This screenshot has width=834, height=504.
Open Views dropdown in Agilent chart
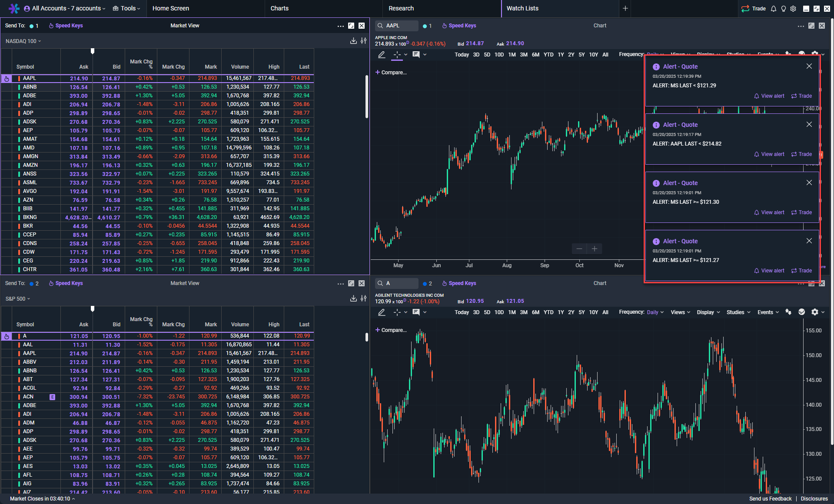680,312
